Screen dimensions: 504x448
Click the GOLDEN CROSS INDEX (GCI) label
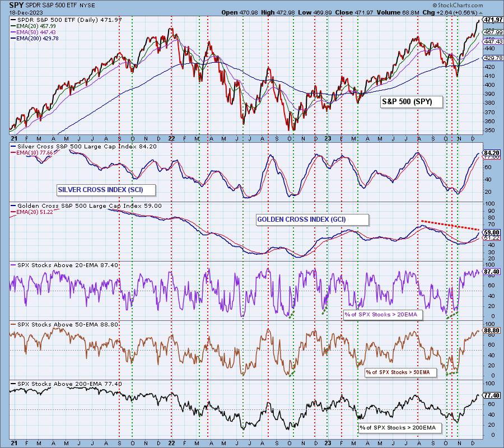point(312,220)
